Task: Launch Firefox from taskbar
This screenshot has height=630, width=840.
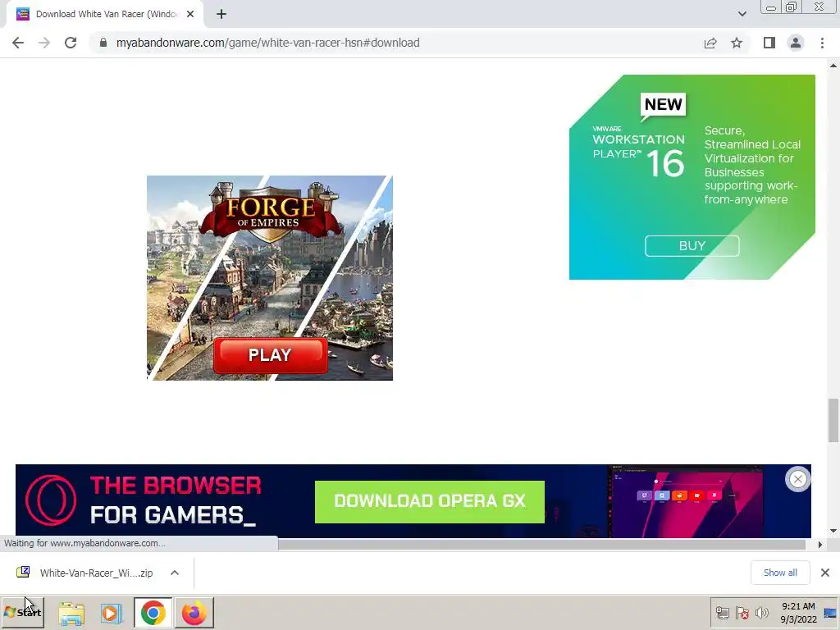Action: tap(194, 613)
